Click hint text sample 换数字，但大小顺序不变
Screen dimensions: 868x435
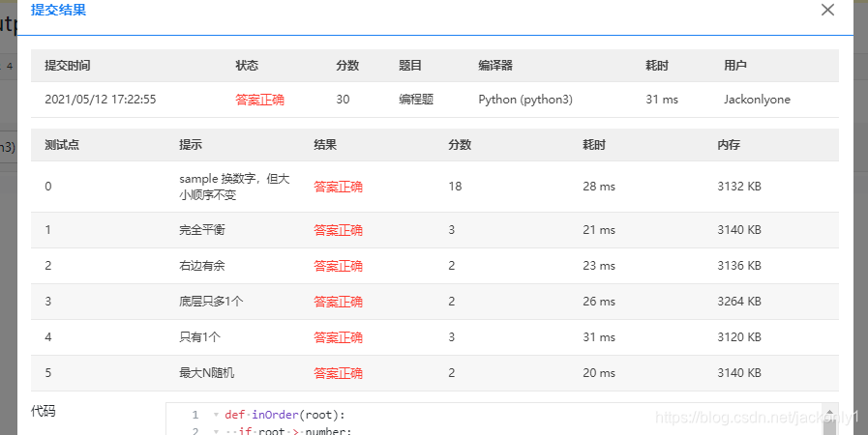click(234, 187)
